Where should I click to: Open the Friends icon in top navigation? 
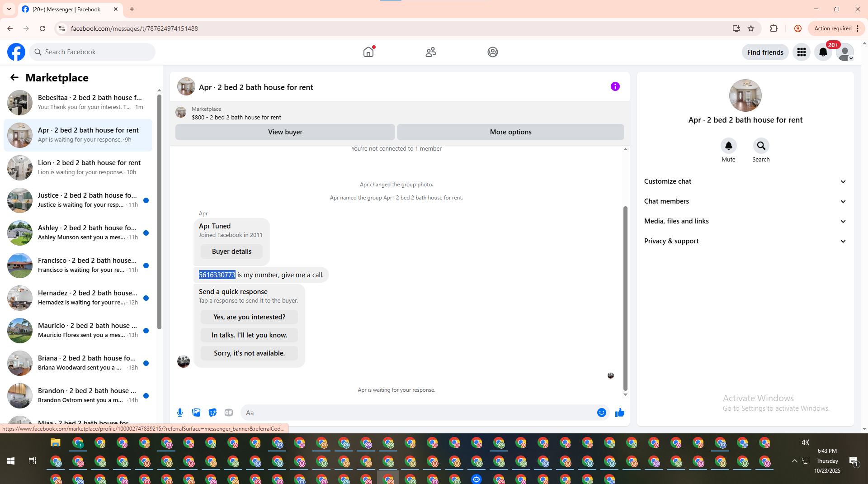pos(431,52)
